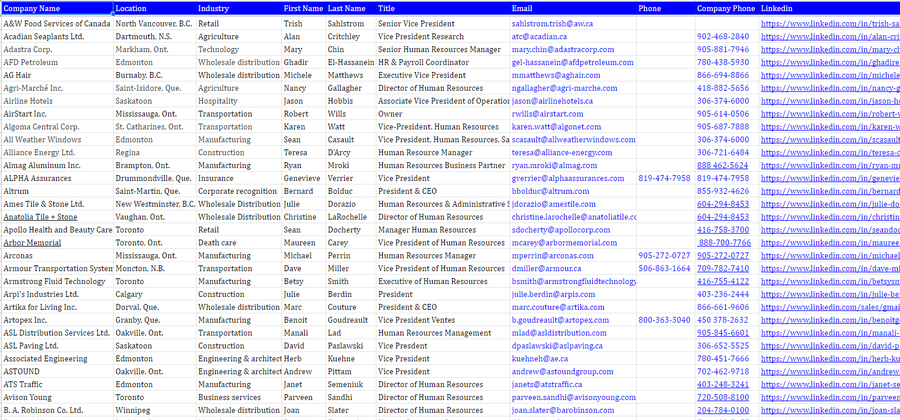Select the North Vancouver, B.C. location cell

coord(155,24)
